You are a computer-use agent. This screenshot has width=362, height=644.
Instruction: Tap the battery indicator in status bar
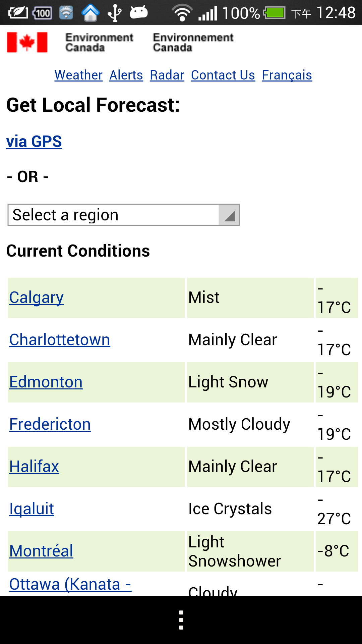[x=274, y=13]
